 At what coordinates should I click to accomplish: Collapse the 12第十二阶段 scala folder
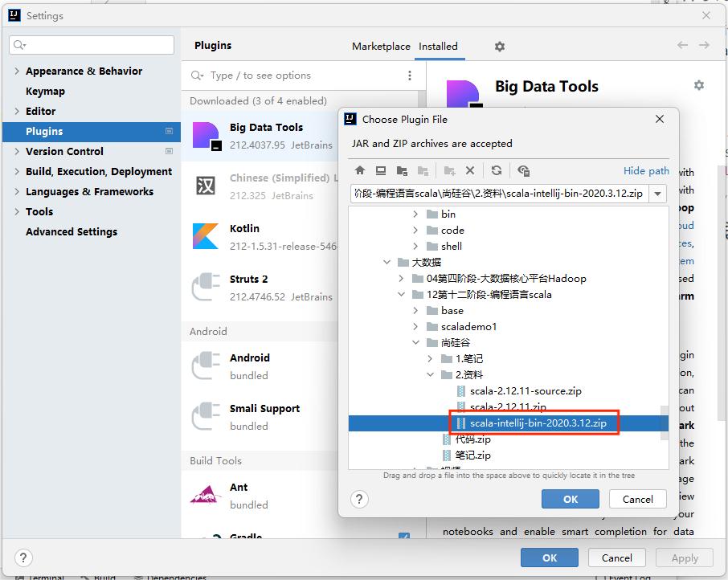tap(401, 294)
